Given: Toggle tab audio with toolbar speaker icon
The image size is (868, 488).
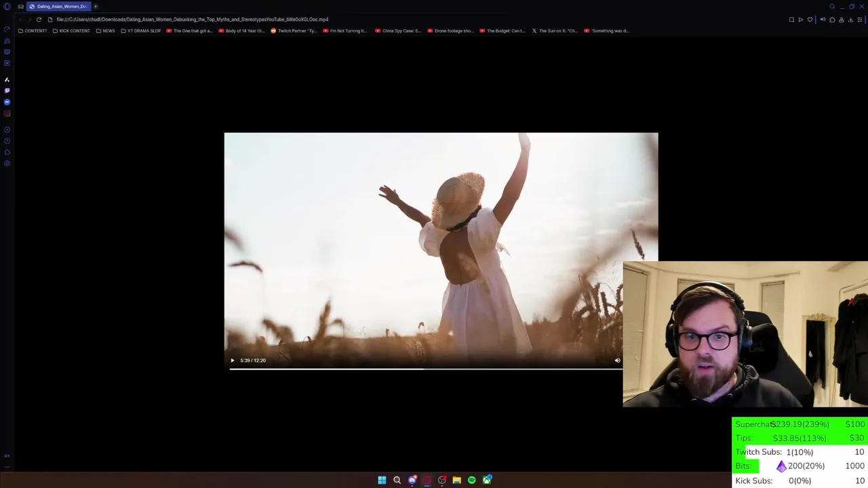Looking at the screenshot, I should click(x=823, y=20).
